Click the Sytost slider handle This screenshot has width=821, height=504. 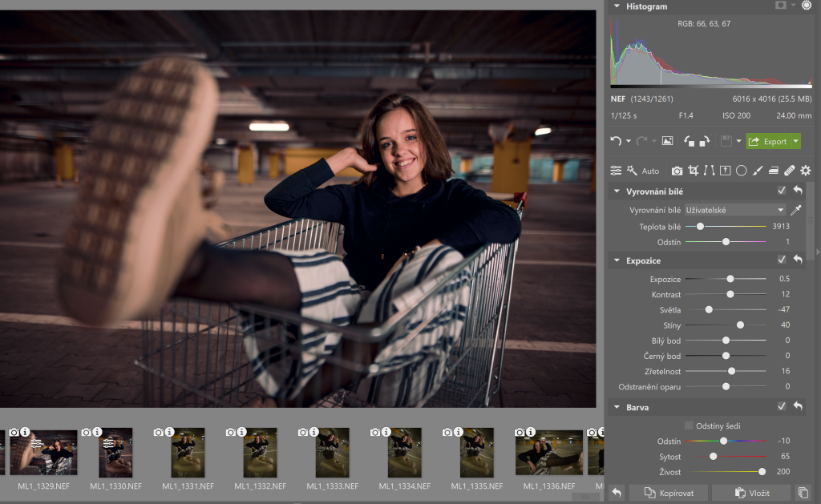(713, 457)
